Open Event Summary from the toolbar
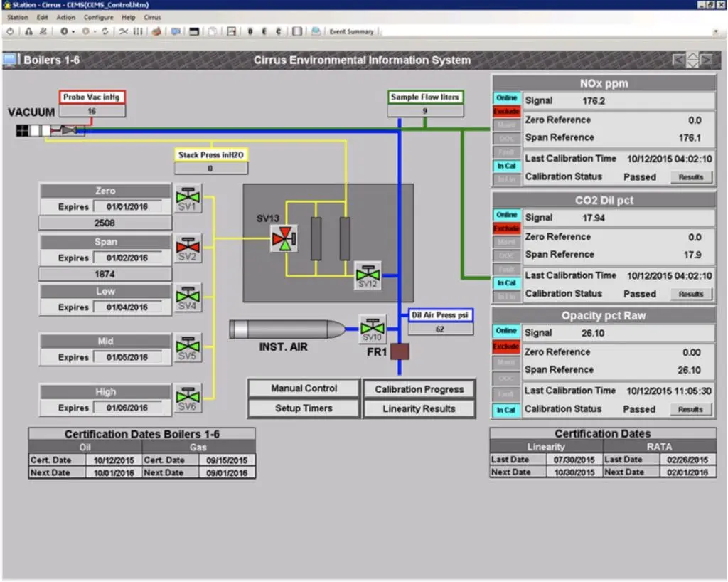The width and height of the screenshot is (728, 582). 353,31
